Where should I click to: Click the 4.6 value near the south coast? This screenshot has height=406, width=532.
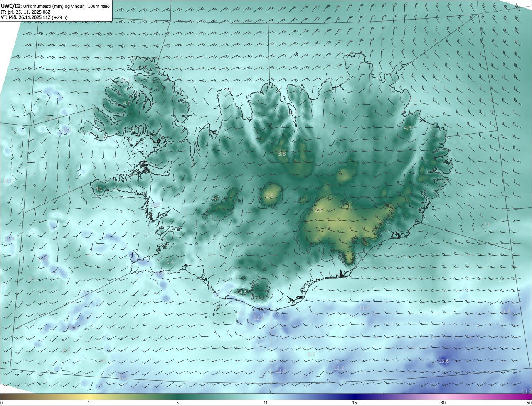[243, 292]
